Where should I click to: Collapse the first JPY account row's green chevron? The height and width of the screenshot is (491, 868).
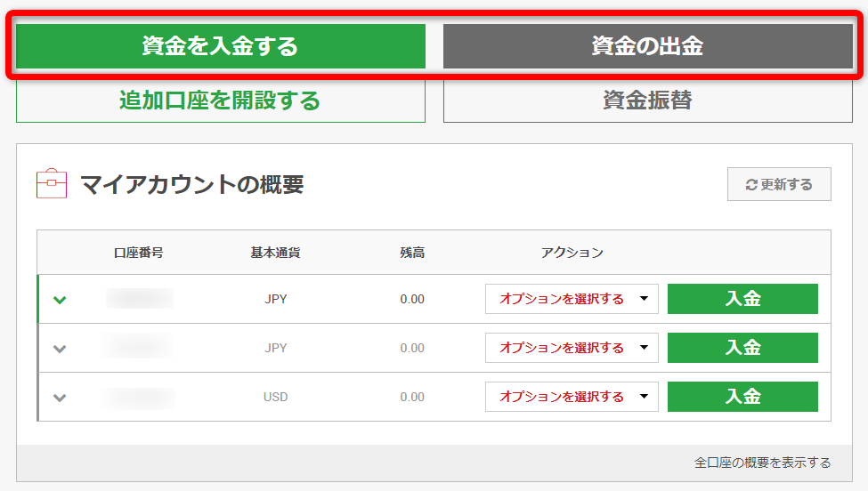coord(60,300)
